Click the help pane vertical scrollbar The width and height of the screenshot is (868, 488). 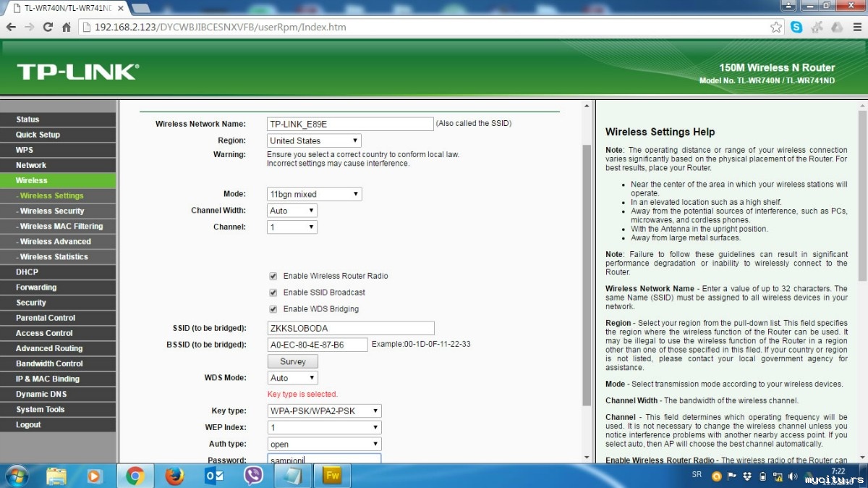[862, 195]
